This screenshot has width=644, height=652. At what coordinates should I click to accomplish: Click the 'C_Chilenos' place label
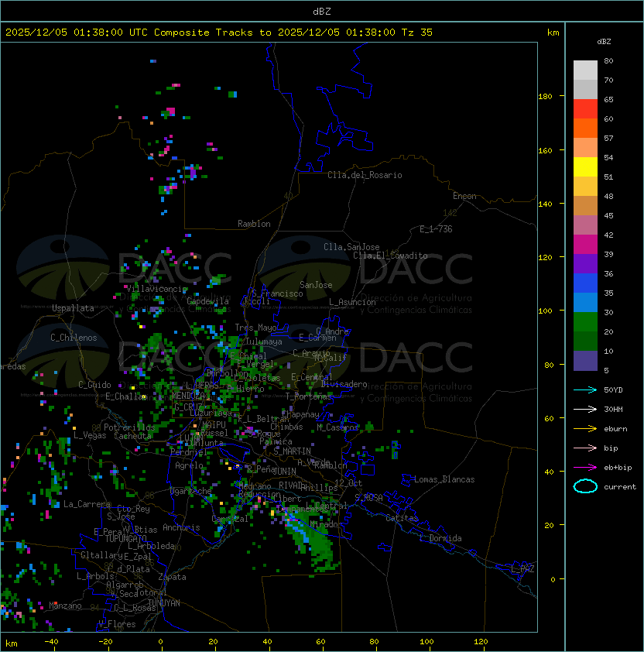pos(74,338)
